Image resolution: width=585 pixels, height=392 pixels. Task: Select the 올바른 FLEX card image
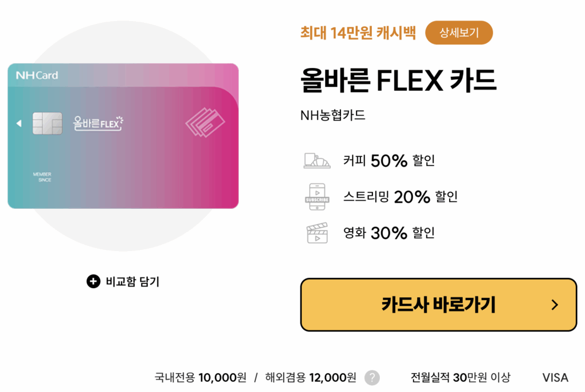123,136
